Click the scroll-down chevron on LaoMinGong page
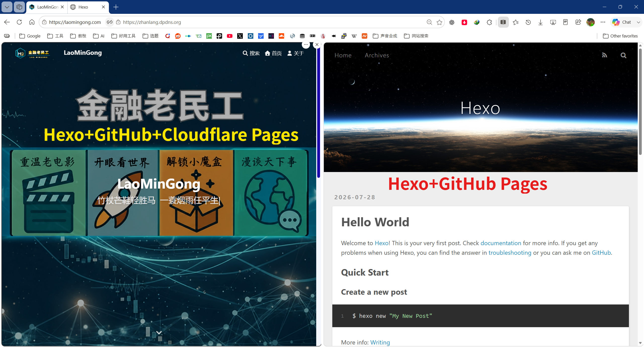Image resolution: width=644 pixels, height=347 pixels. point(159,332)
